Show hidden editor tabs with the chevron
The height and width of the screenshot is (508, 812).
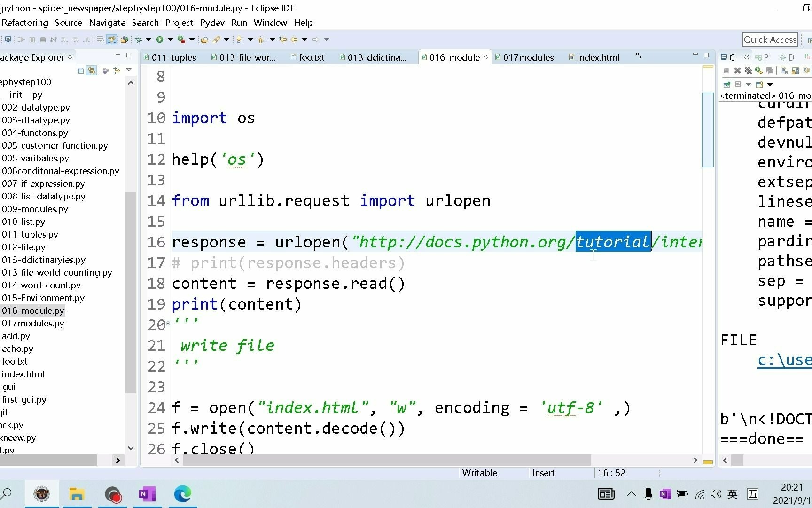point(638,57)
